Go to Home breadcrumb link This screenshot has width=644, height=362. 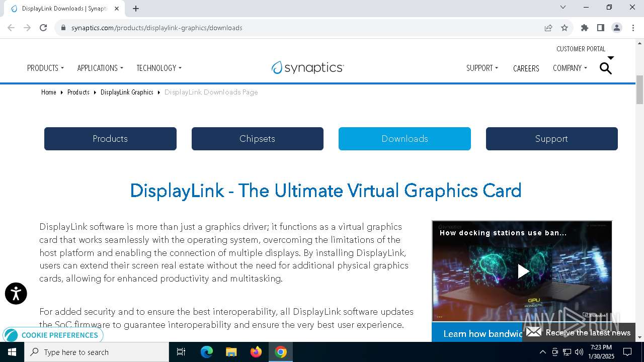pyautogui.click(x=49, y=92)
